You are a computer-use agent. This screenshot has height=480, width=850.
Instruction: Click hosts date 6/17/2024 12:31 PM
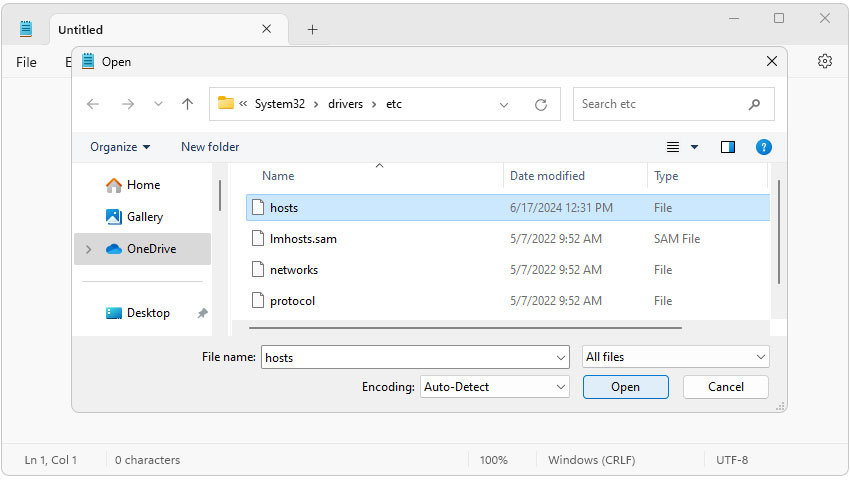pyautogui.click(x=561, y=208)
